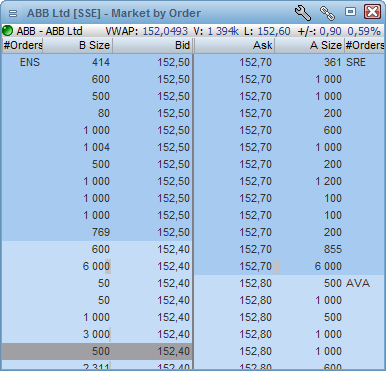Open the hamburger menu in title bar
The width and height of the screenshot is (386, 371).
click(13, 13)
